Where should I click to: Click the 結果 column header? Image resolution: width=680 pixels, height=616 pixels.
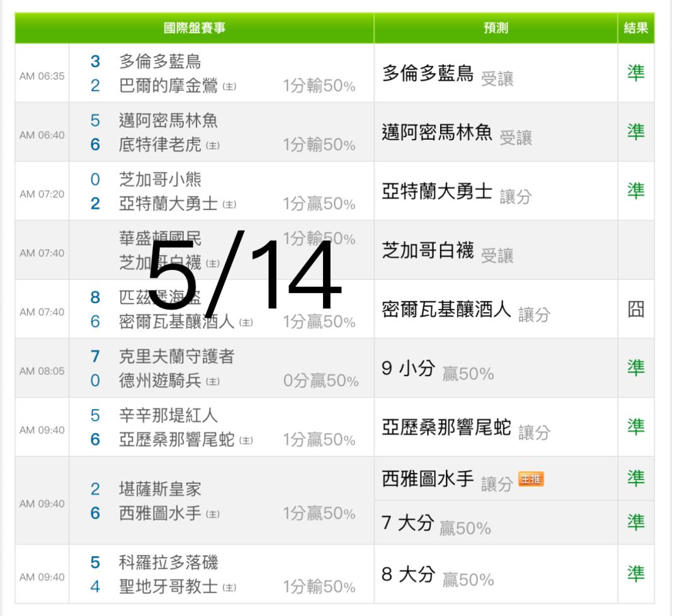pyautogui.click(x=636, y=28)
